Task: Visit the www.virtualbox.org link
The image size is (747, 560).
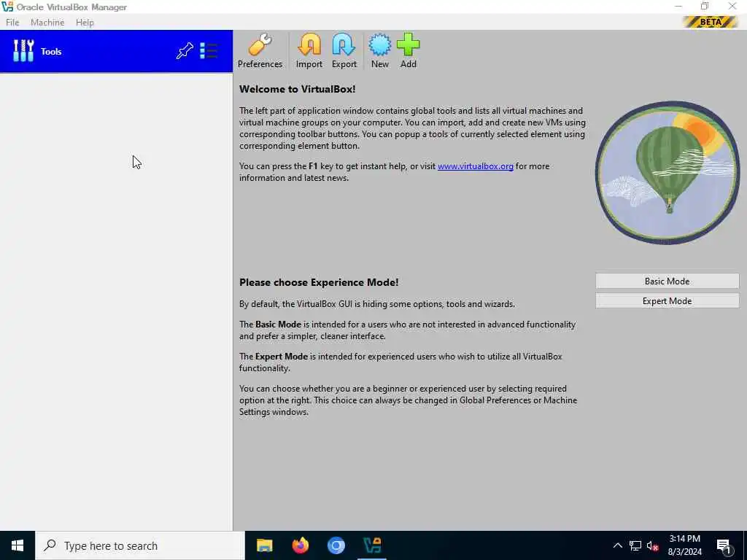Action: [x=475, y=166]
